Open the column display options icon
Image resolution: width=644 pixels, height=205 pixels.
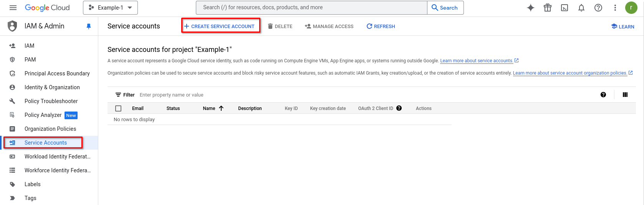coord(625,95)
